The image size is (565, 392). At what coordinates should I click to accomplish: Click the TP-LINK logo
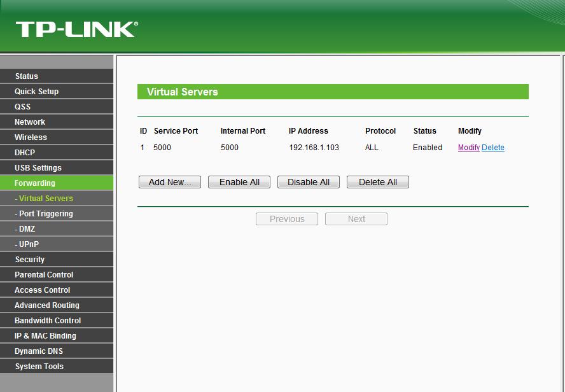[x=76, y=29]
